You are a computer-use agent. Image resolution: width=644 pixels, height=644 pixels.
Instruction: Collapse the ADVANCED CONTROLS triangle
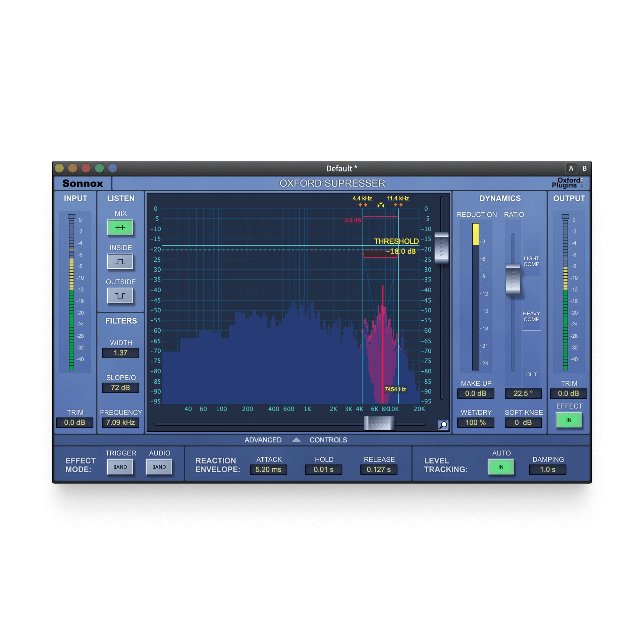coord(296,440)
